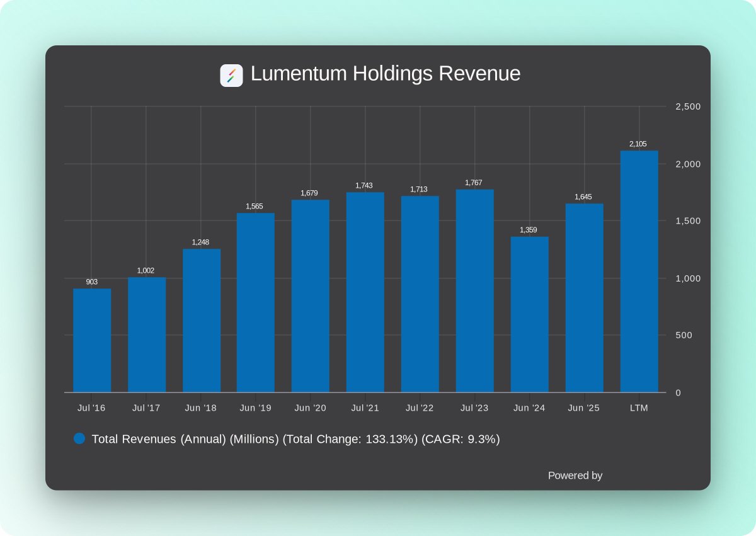Select the Total Revenues (Annual) legend label
Screen dimensions: 756x536
(295, 439)
